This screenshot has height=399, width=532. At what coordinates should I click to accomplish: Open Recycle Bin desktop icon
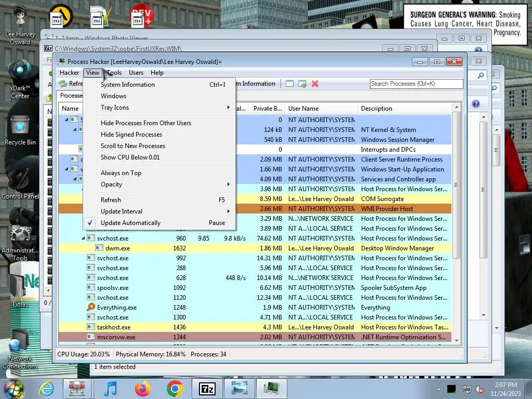[20, 130]
